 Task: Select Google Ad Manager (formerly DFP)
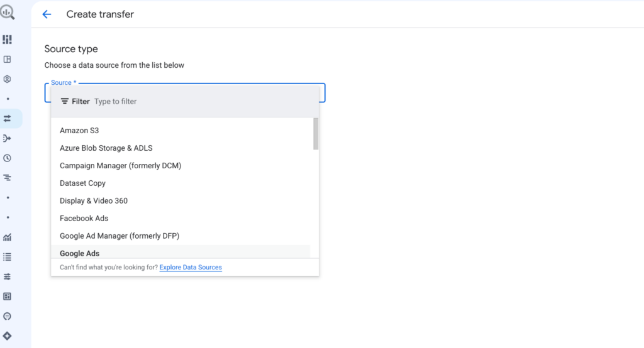pyautogui.click(x=180, y=236)
